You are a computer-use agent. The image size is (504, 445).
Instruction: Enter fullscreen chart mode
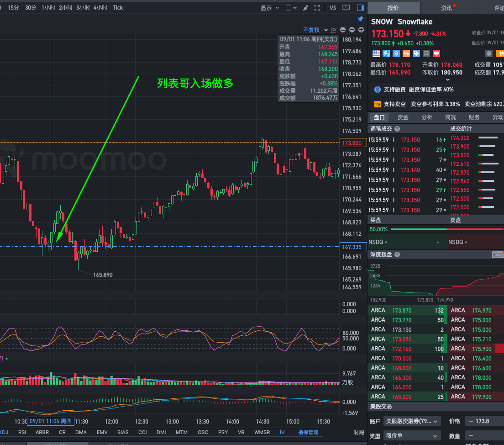click(x=317, y=8)
